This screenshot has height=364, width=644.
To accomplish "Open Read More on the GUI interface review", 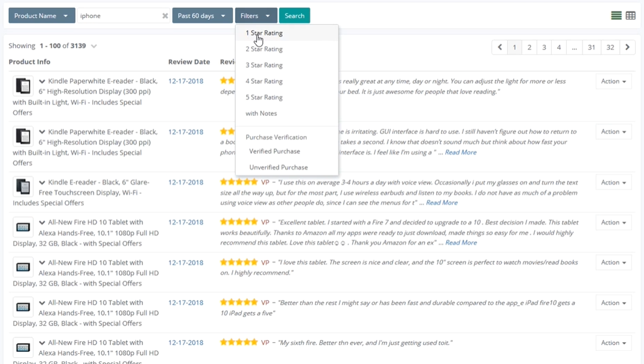I will pos(461,152).
